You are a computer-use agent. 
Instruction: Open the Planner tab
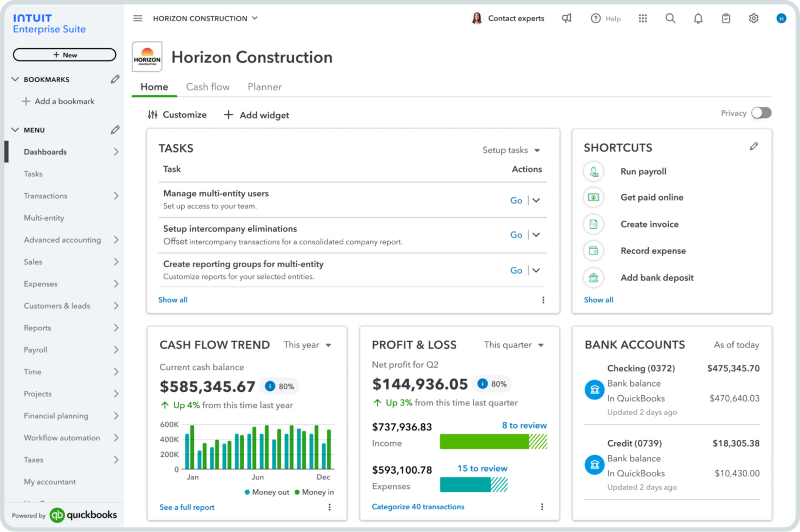264,87
